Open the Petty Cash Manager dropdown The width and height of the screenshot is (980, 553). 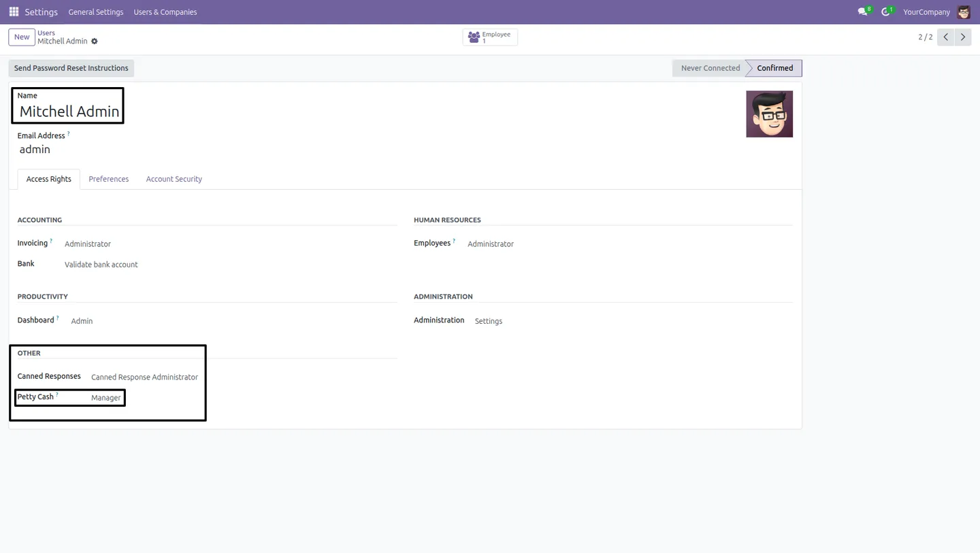click(x=106, y=398)
